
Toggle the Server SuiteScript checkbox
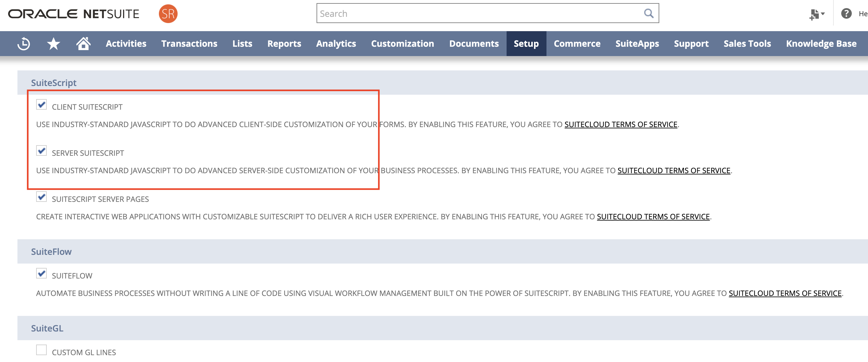pos(41,151)
